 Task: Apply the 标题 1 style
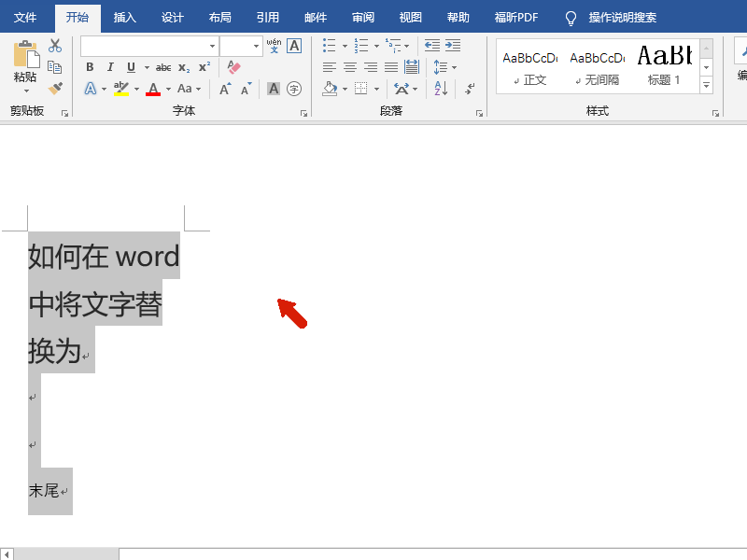(665, 67)
